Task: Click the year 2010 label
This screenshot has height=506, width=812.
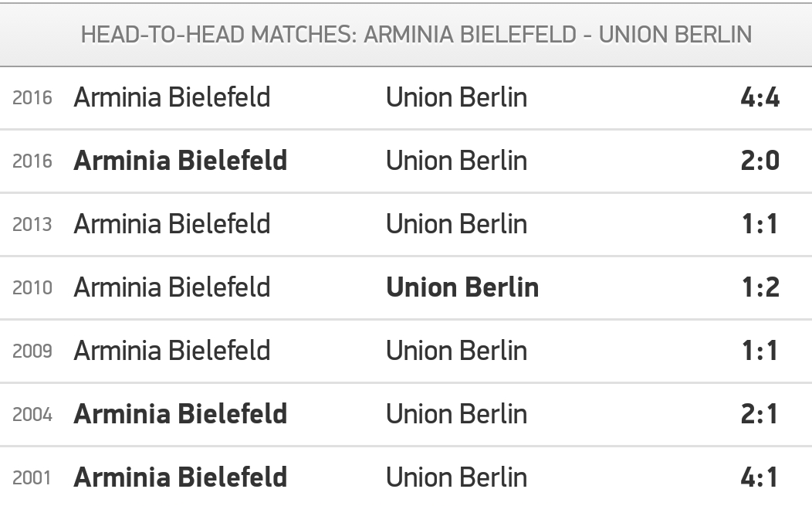Action: tap(32, 287)
